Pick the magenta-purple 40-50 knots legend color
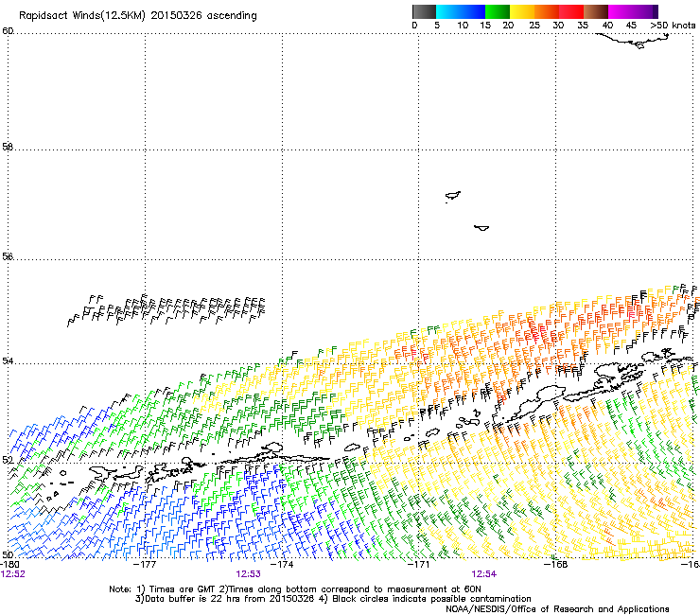The height and width of the screenshot is (615, 700). pyautogui.click(x=633, y=11)
